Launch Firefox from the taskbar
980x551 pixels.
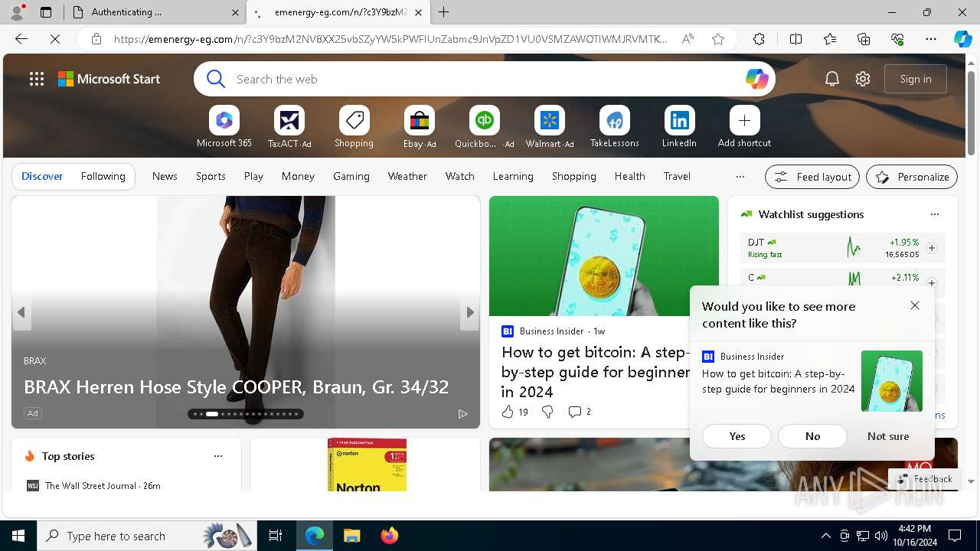pos(390,536)
